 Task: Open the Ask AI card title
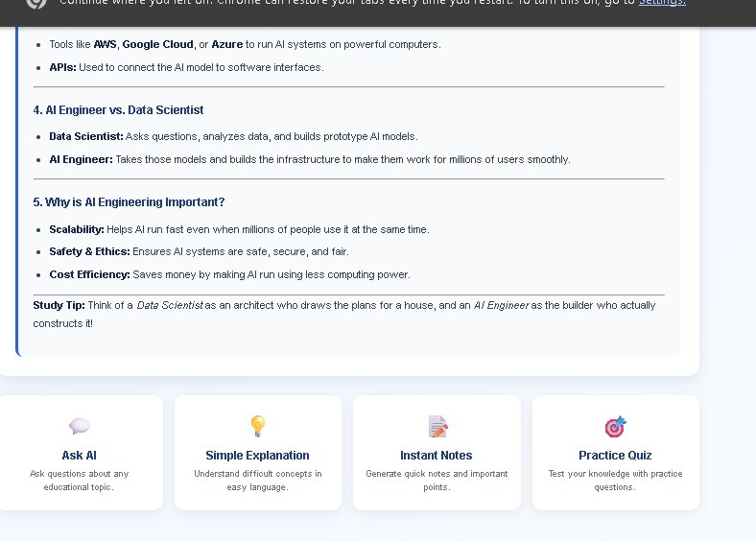(x=79, y=456)
